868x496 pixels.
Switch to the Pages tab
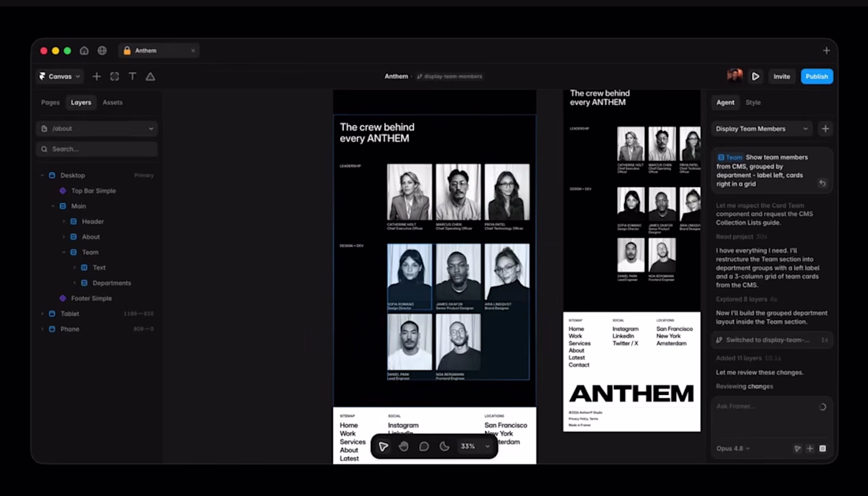click(50, 103)
